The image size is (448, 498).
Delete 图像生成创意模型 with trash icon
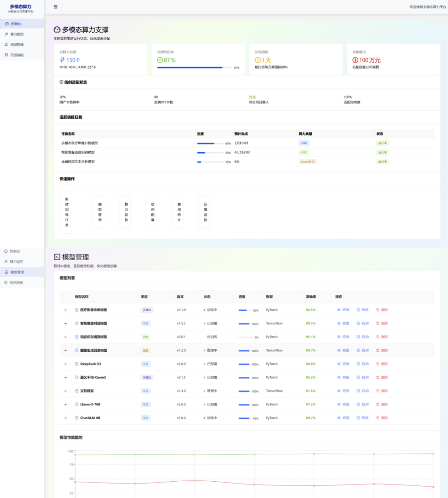click(x=382, y=350)
